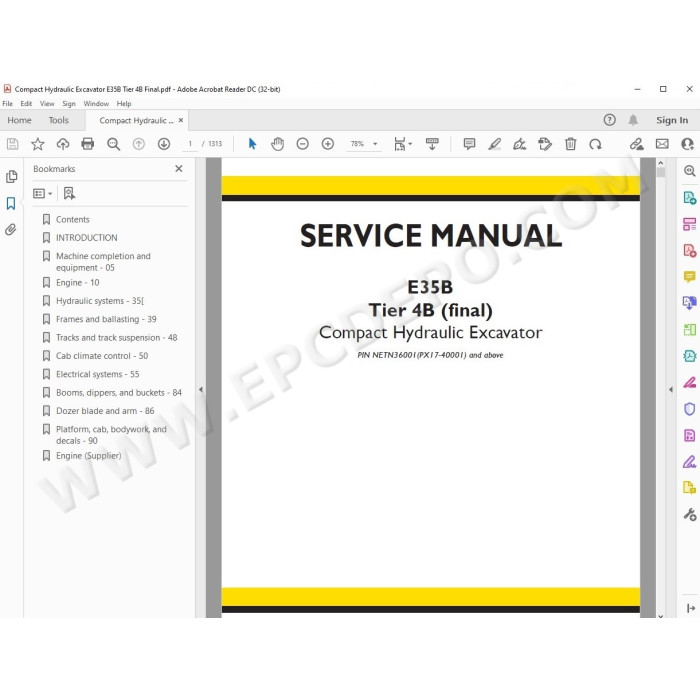This screenshot has width=700, height=700.
Task: Go to Dozer blade and arm - 86
Action: [105, 411]
